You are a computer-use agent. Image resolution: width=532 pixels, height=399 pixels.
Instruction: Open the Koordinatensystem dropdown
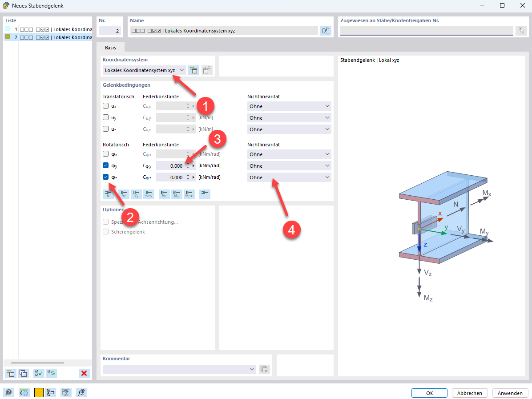click(144, 70)
